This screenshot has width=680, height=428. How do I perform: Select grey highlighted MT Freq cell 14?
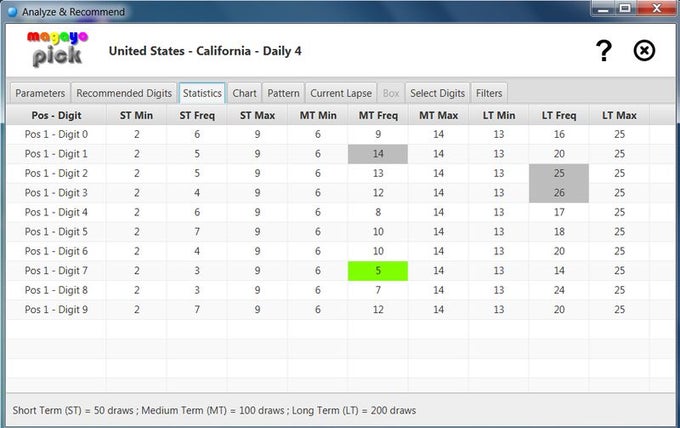[378, 154]
